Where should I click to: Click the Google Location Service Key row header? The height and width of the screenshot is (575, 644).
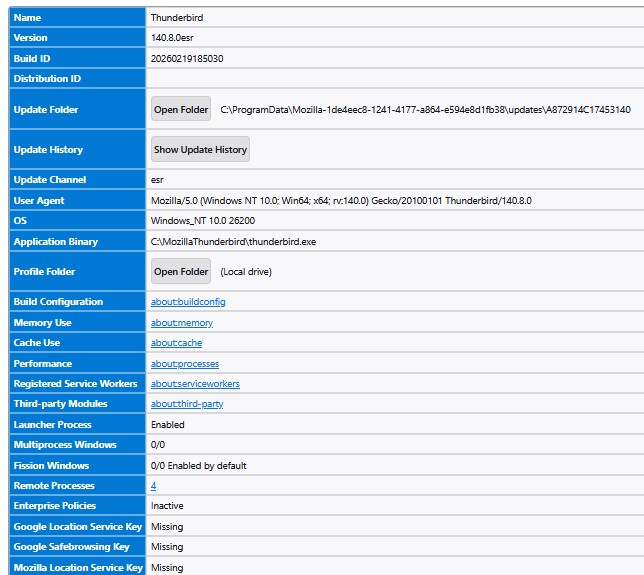click(x=77, y=527)
